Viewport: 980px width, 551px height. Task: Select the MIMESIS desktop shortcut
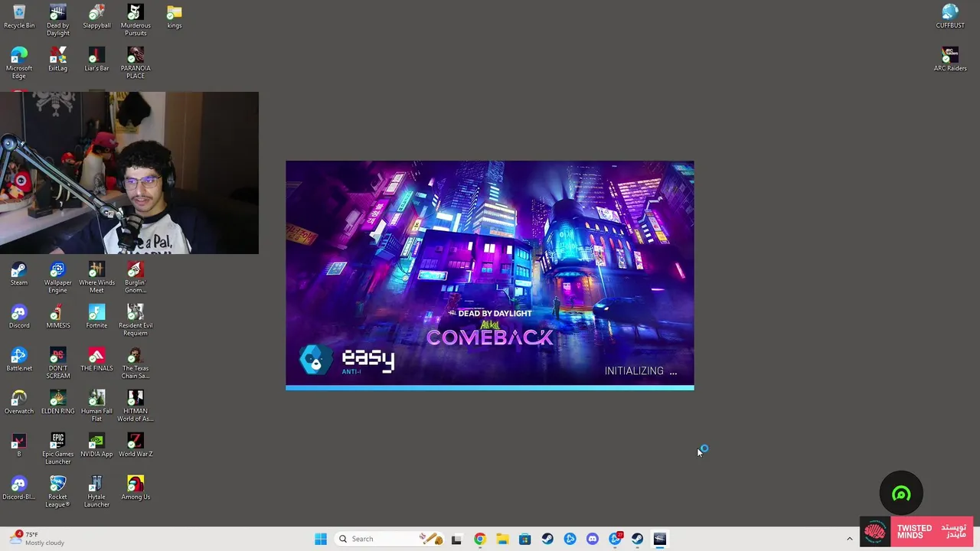[x=57, y=317]
